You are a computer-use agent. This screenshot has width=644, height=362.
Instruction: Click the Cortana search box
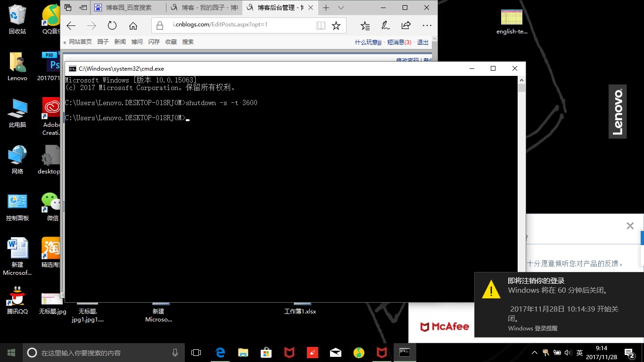[104, 352]
